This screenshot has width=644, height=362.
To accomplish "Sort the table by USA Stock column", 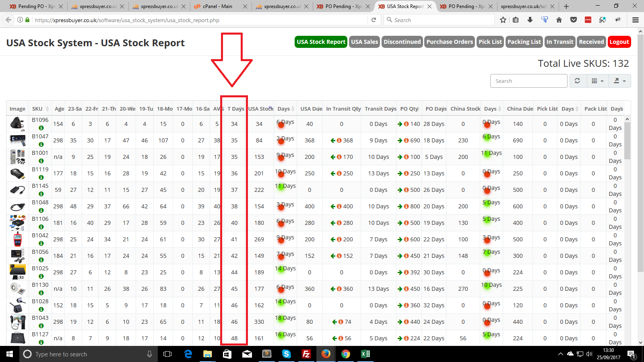I will (x=261, y=109).
